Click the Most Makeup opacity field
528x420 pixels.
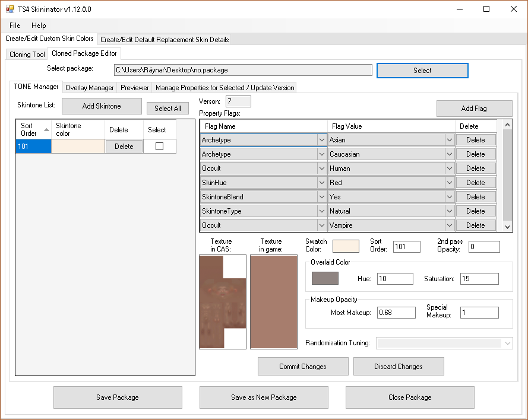[396, 313]
